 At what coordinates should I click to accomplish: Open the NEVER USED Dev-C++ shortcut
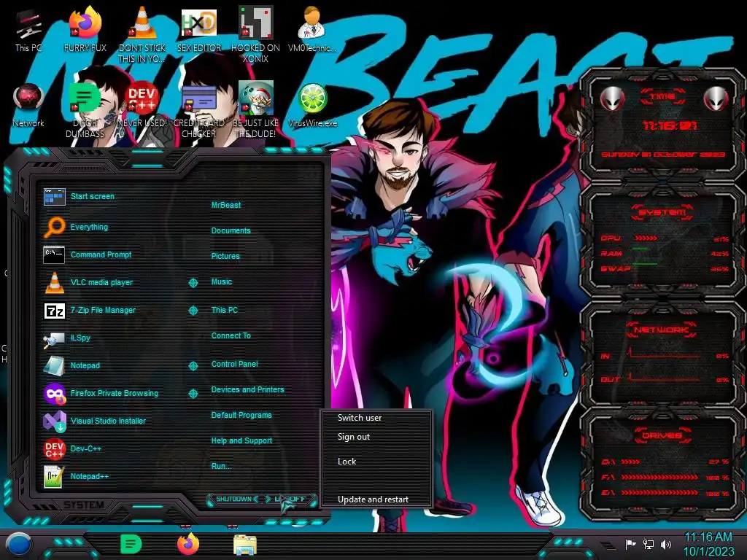142,105
